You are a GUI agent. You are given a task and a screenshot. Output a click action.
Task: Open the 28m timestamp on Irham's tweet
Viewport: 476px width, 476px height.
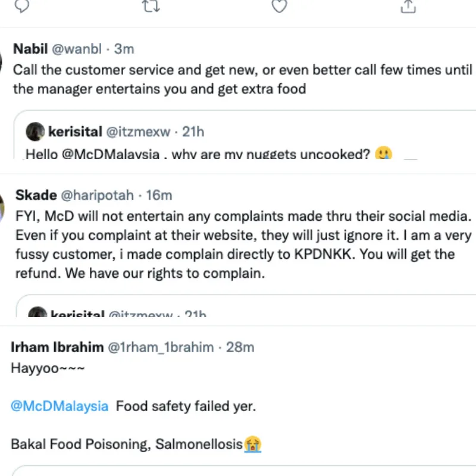[240, 347]
